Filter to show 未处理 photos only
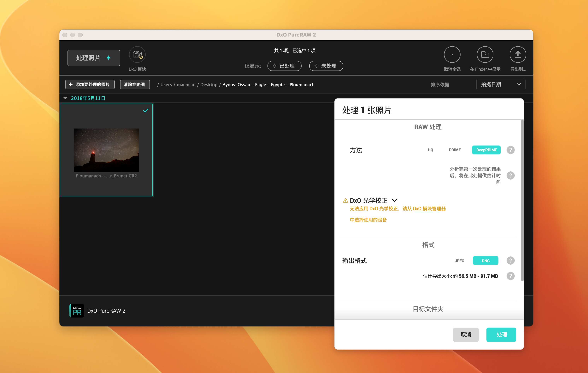 326,66
